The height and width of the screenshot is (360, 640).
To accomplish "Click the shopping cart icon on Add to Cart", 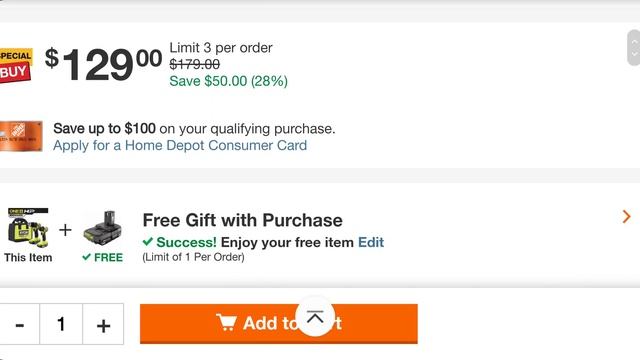I will pos(226,322).
